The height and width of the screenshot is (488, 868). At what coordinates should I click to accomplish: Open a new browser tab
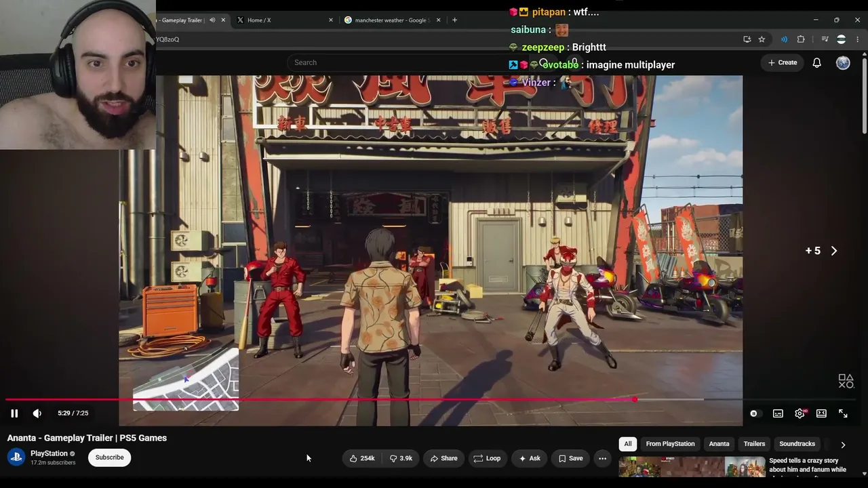[x=454, y=20]
